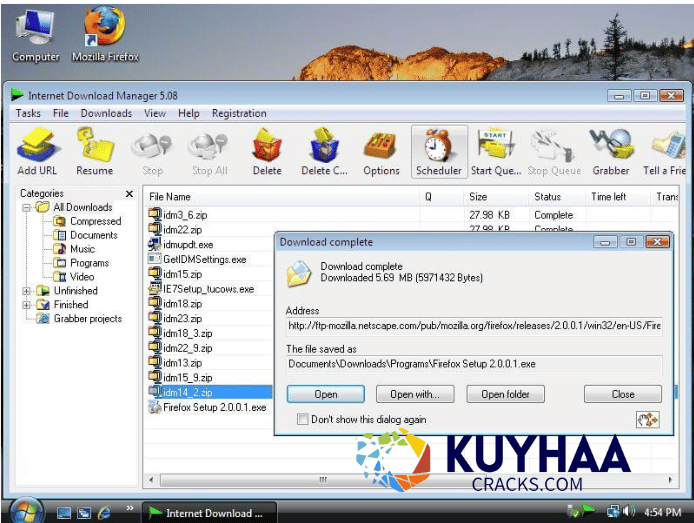Click the Time left column header
This screenshot has width=694, height=523.
618,196
